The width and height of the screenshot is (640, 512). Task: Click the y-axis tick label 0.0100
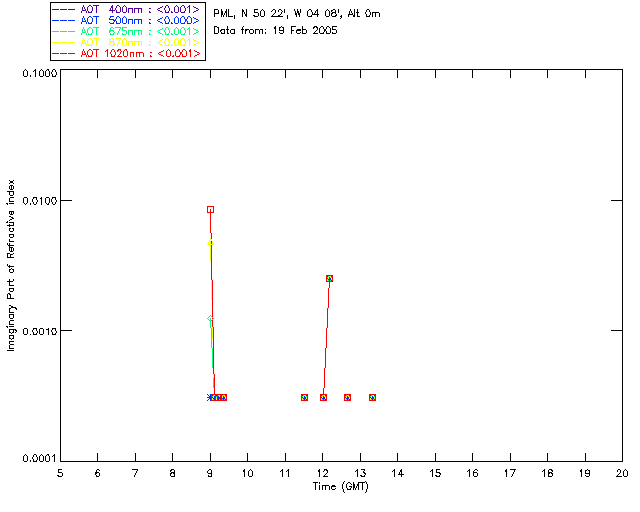39,200
